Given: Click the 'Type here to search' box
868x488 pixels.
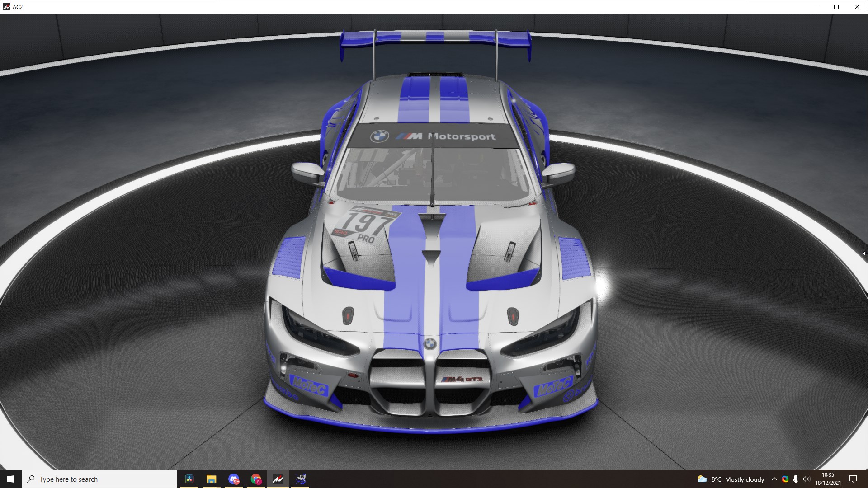Looking at the screenshot, I should (x=99, y=479).
